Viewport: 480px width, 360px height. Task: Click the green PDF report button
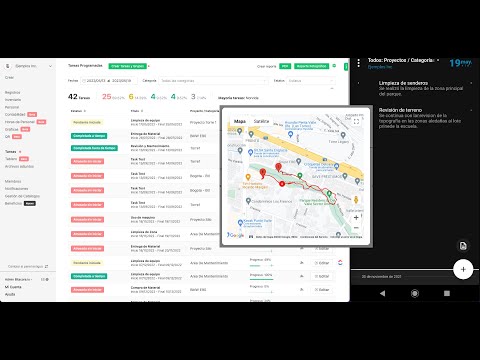[x=285, y=66]
